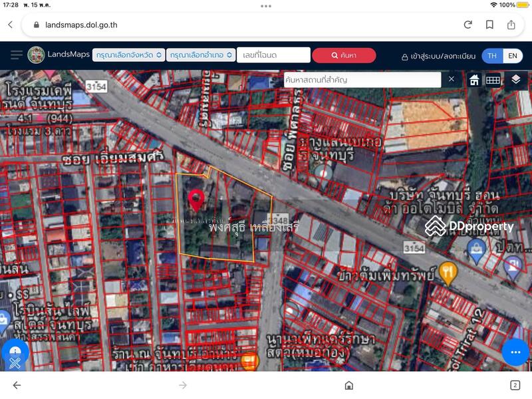Open the LandsMaps hamburger menu

pyautogui.click(x=16, y=55)
